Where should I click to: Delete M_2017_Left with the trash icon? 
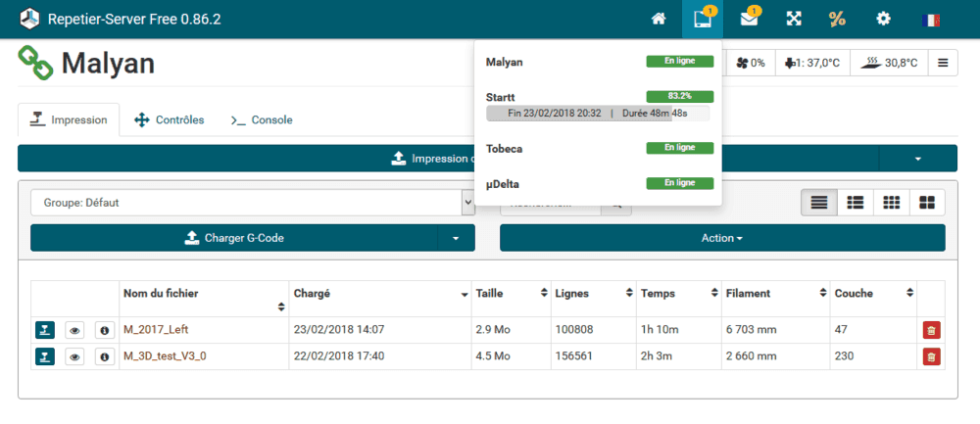coord(931,330)
